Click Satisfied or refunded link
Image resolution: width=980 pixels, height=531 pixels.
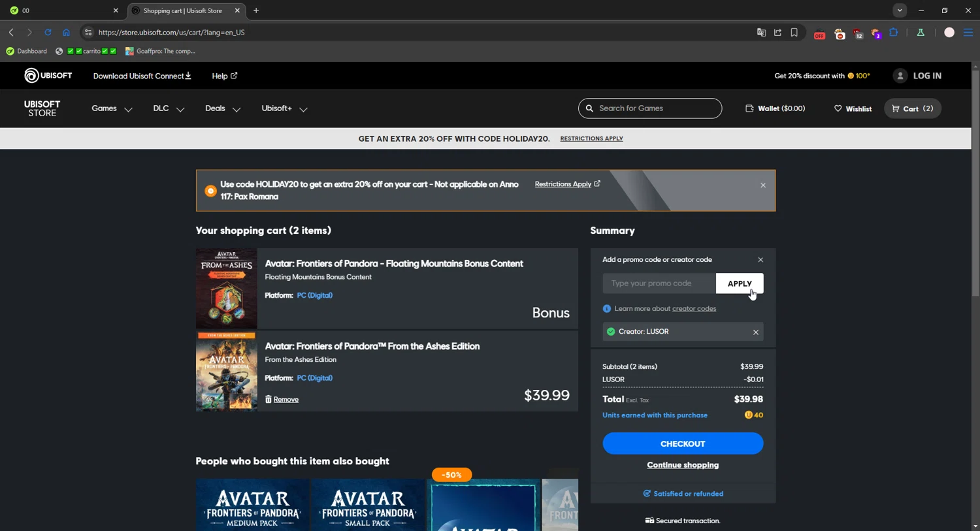[683, 494]
